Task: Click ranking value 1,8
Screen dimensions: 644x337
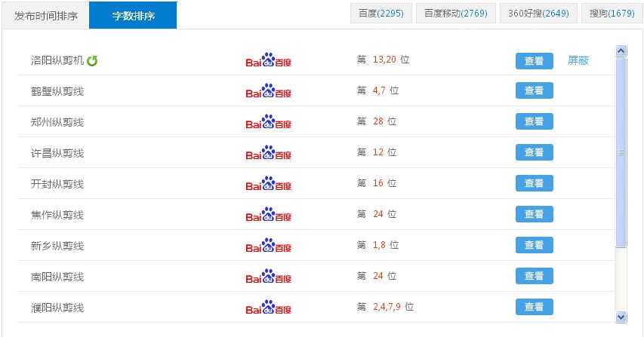Action: 379,245
